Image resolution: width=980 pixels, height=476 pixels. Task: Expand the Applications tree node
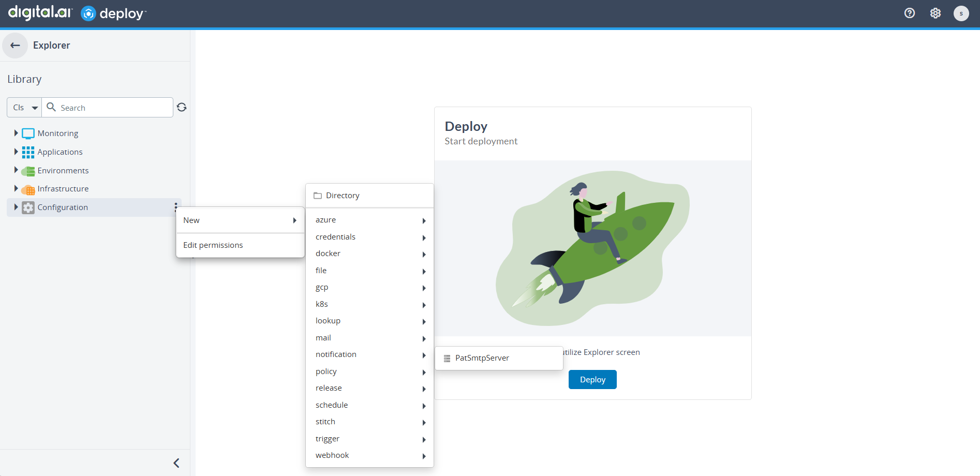(16, 152)
